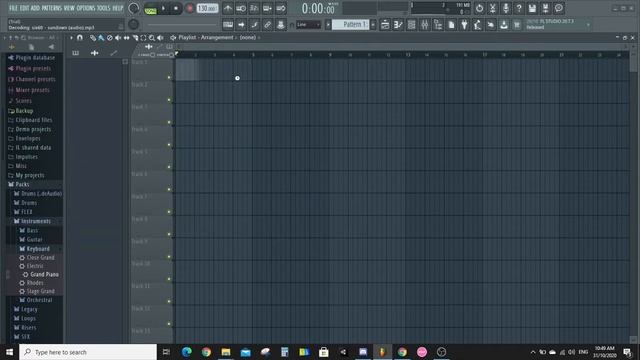Toggle the metronome button
The width and height of the screenshot is (640, 360).
[x=228, y=8]
